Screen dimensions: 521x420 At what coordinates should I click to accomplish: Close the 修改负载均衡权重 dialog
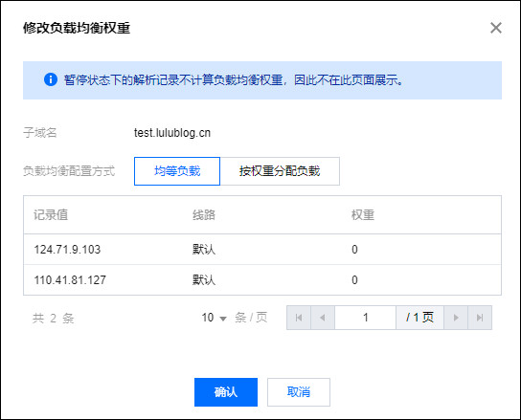[x=496, y=28]
